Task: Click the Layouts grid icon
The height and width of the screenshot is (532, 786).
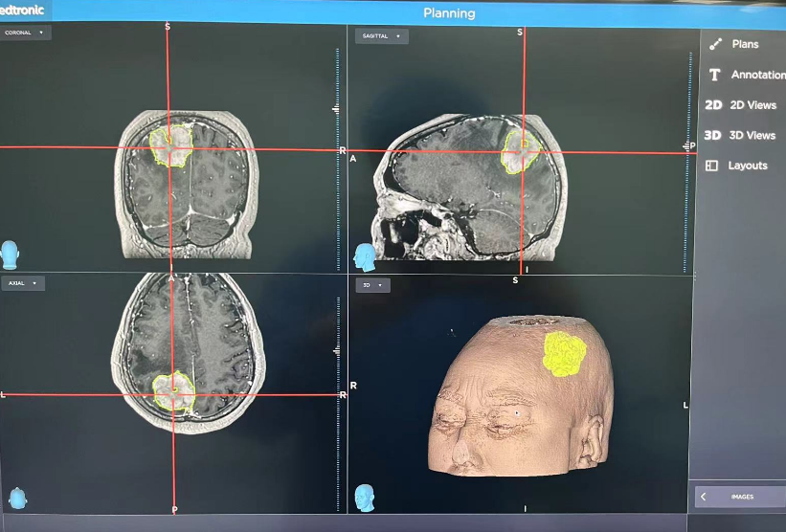Action: [x=711, y=166]
